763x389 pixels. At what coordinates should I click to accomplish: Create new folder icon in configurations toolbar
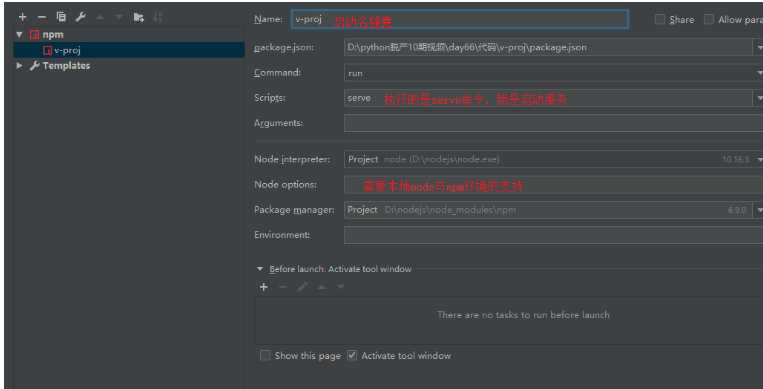tap(139, 18)
